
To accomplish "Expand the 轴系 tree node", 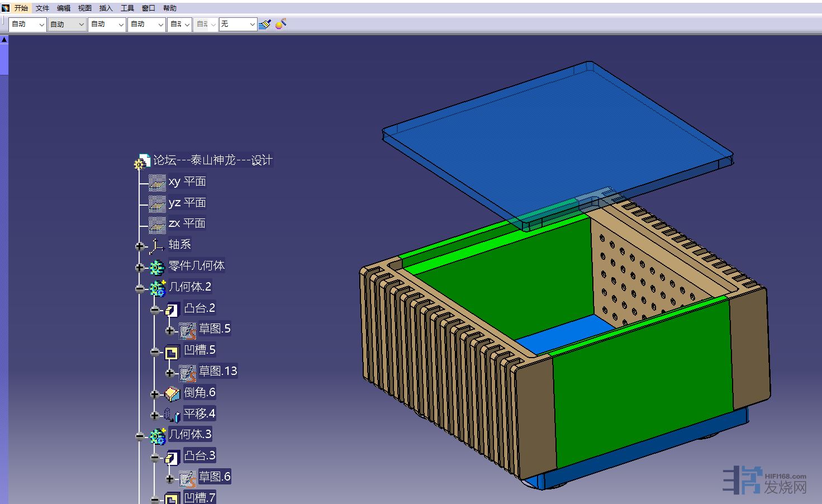I will [x=140, y=246].
